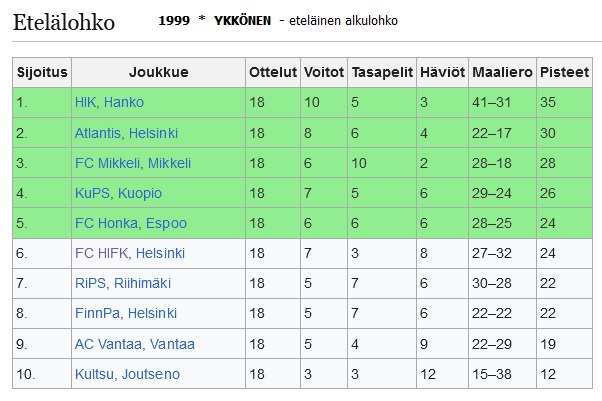This screenshot has width=602, height=401.
Task: Open the Joutseno city link
Action: [150, 374]
